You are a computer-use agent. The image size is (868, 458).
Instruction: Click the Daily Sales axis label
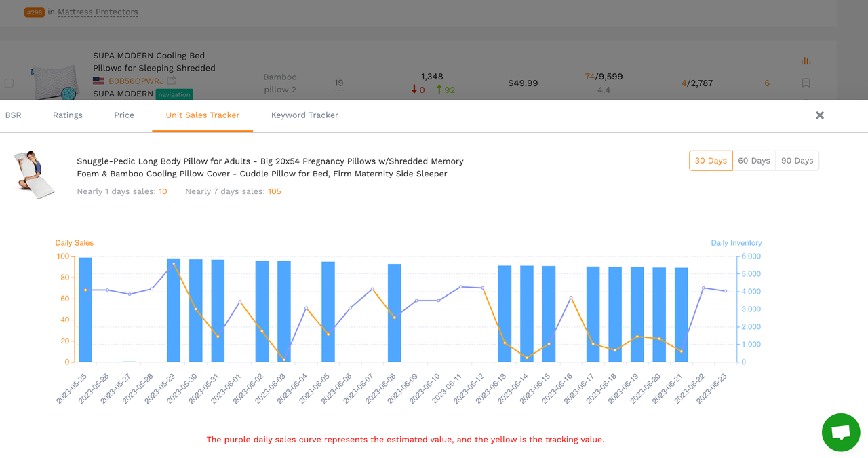pos(75,243)
